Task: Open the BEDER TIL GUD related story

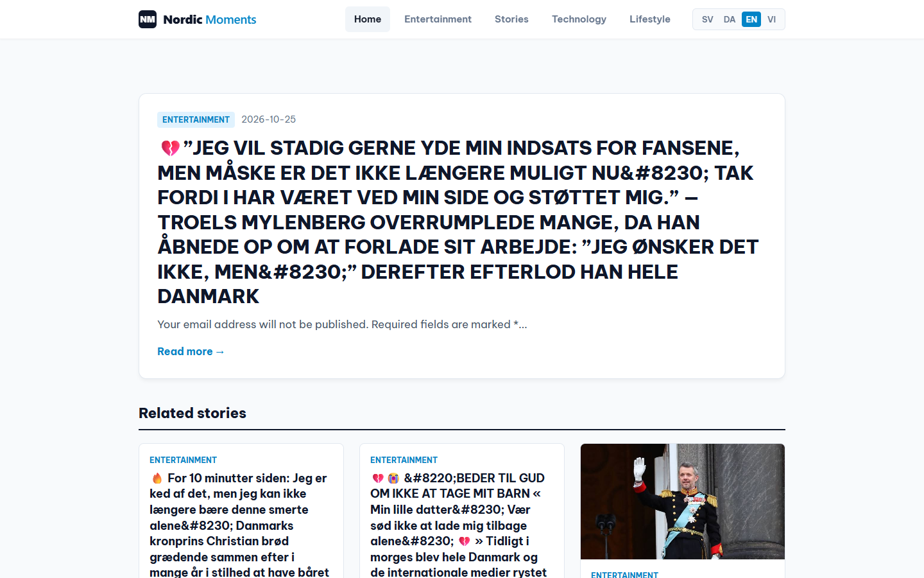Action: (459, 525)
